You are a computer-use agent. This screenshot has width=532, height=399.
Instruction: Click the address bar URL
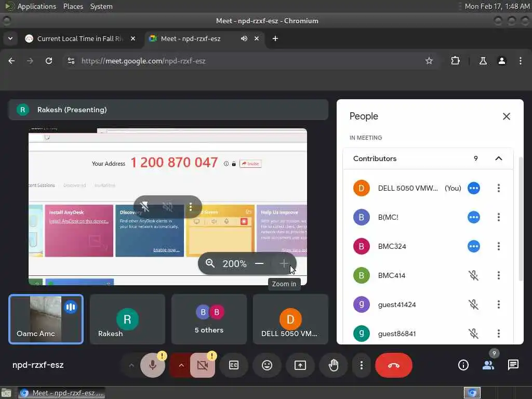tap(143, 61)
